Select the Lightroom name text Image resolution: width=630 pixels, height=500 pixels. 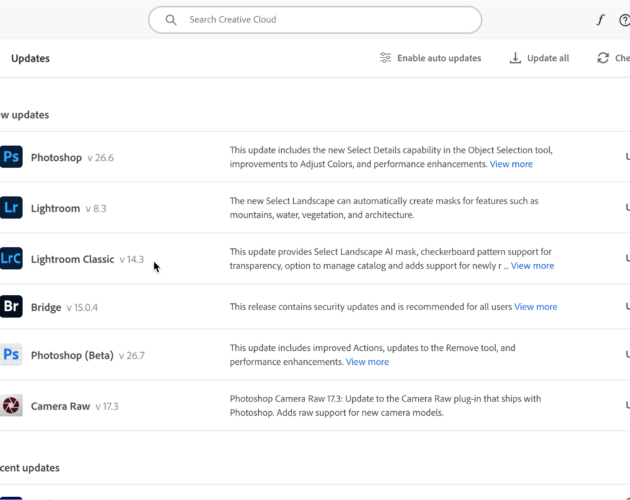click(55, 208)
